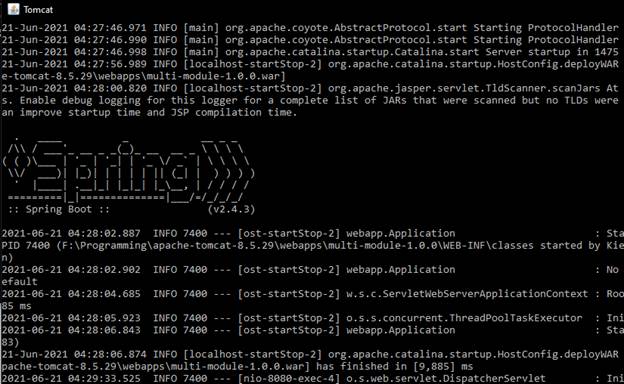Click 'org.apache.jasper.servlet.TldScanner.scanJars' text
The height and width of the screenshot is (384, 624).
pos(464,88)
